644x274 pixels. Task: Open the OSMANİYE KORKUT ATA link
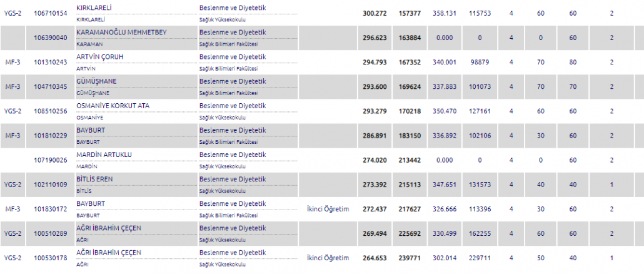(113, 106)
